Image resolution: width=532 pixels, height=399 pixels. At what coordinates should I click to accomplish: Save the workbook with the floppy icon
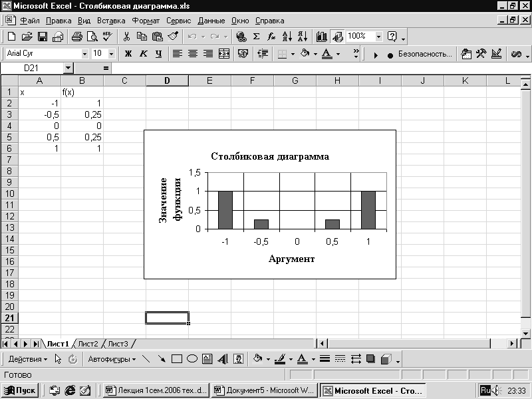(x=43, y=37)
